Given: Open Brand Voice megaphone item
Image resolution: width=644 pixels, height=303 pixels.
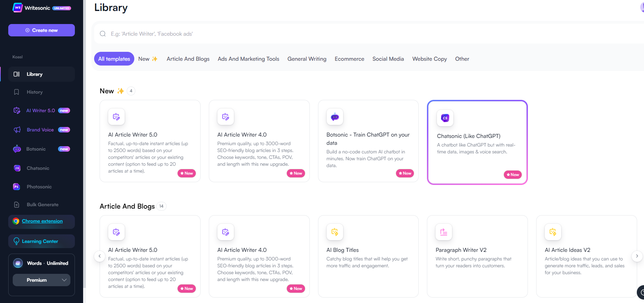Looking at the screenshot, I should pos(40,130).
